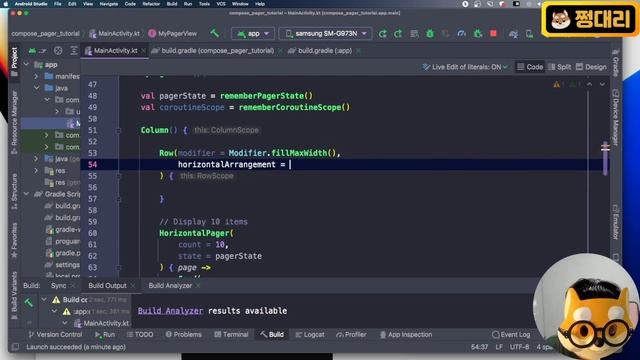
Task: Click the Profile app gauge icon
Action: coord(462,33)
